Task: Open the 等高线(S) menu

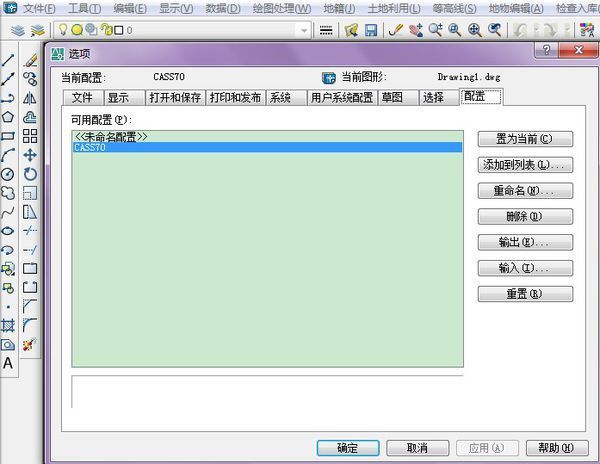Action: [x=455, y=8]
